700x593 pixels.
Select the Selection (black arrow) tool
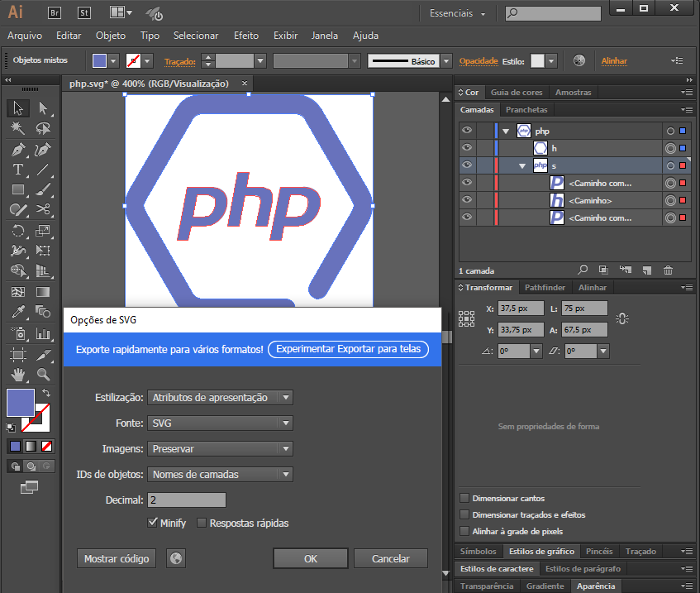(18, 108)
